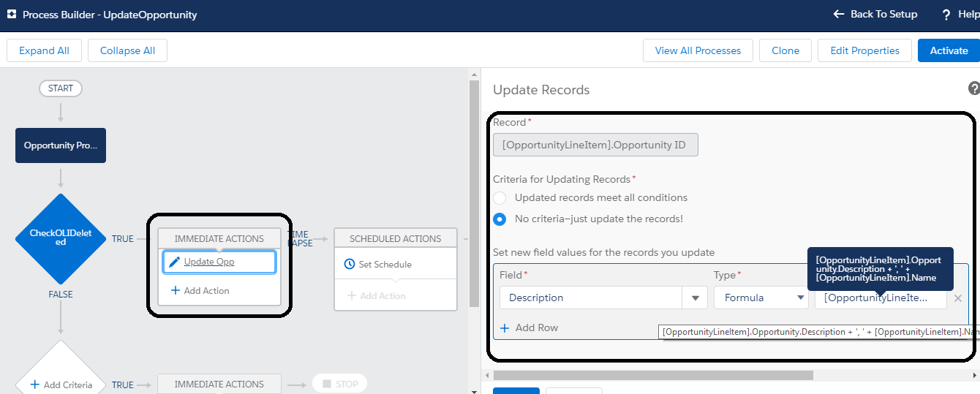Image resolution: width=980 pixels, height=394 pixels.
Task: Click the formula value input box
Action: click(881, 298)
